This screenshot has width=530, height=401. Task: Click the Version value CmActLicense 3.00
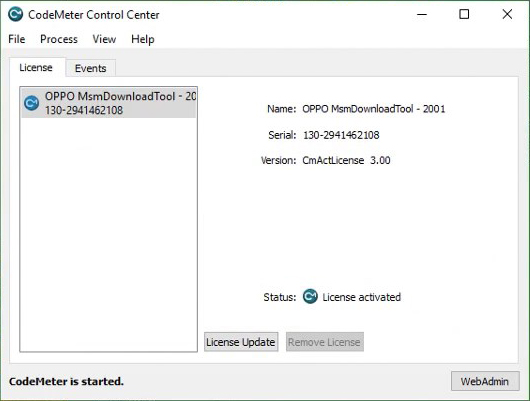coord(346,160)
